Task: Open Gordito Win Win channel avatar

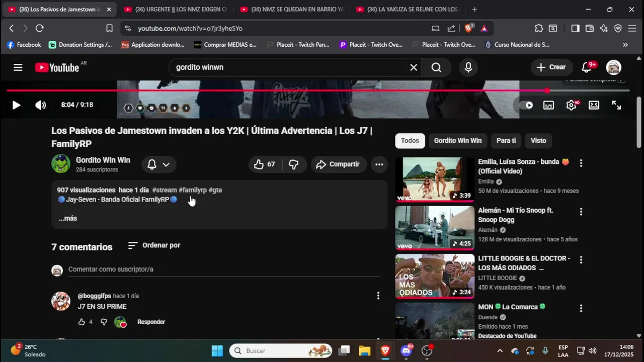Action: tap(61, 164)
